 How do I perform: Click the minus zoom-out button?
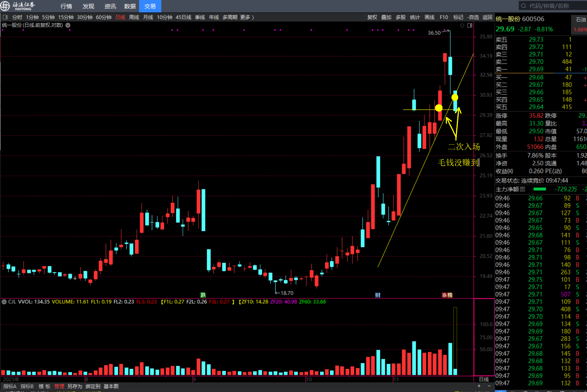coord(489,386)
